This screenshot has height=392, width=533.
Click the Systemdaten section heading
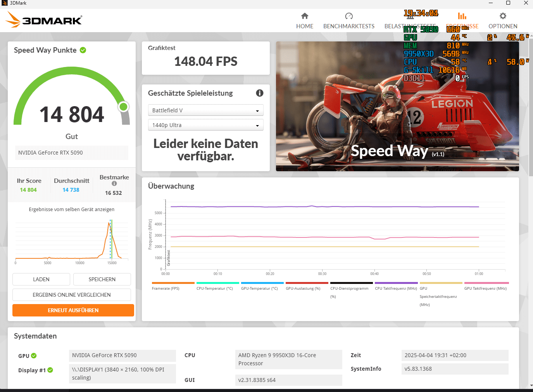tap(35, 336)
